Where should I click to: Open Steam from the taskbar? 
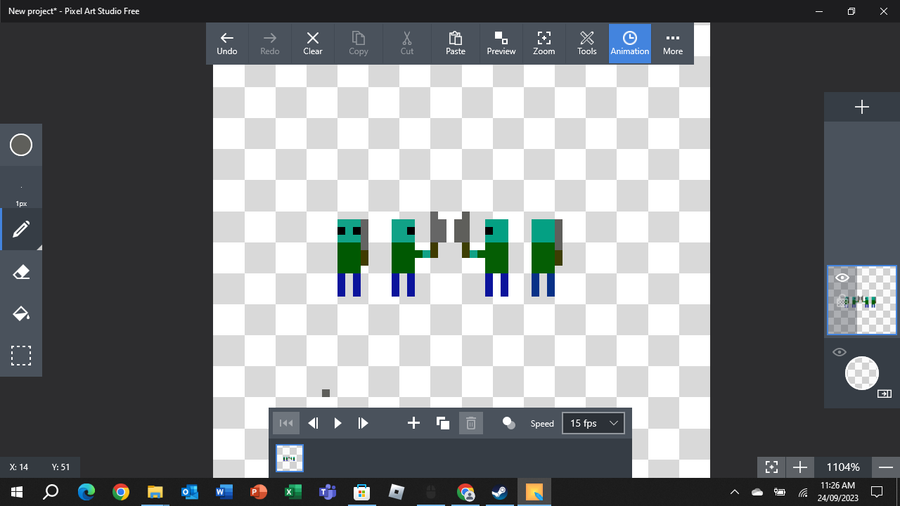[499, 492]
